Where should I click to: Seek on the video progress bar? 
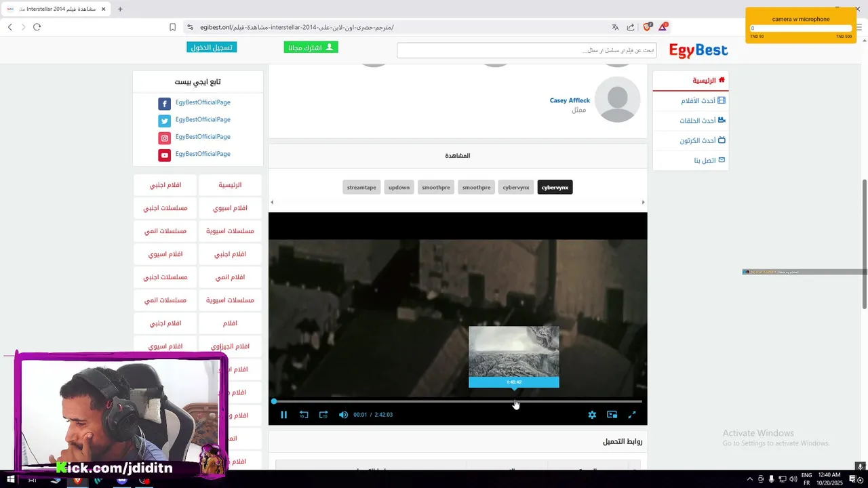click(458, 401)
